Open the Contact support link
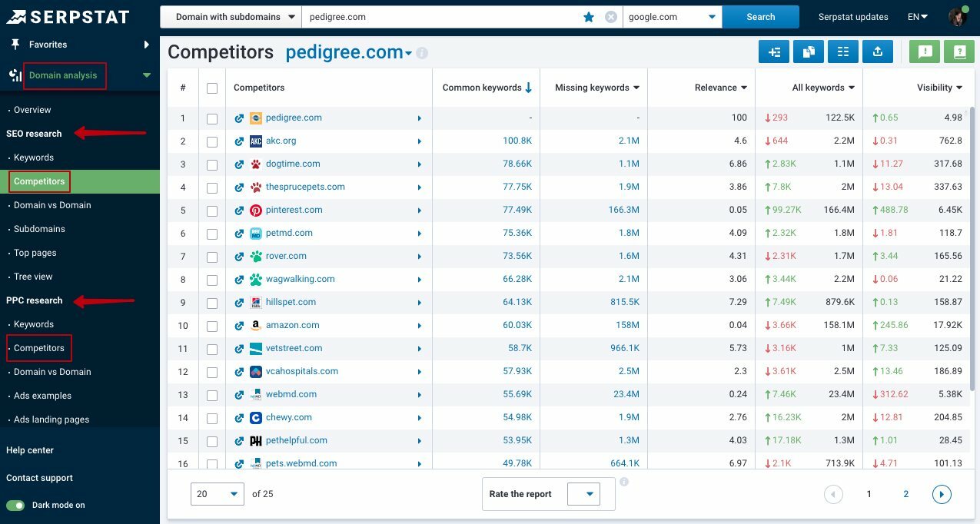The image size is (980, 524). (x=39, y=478)
